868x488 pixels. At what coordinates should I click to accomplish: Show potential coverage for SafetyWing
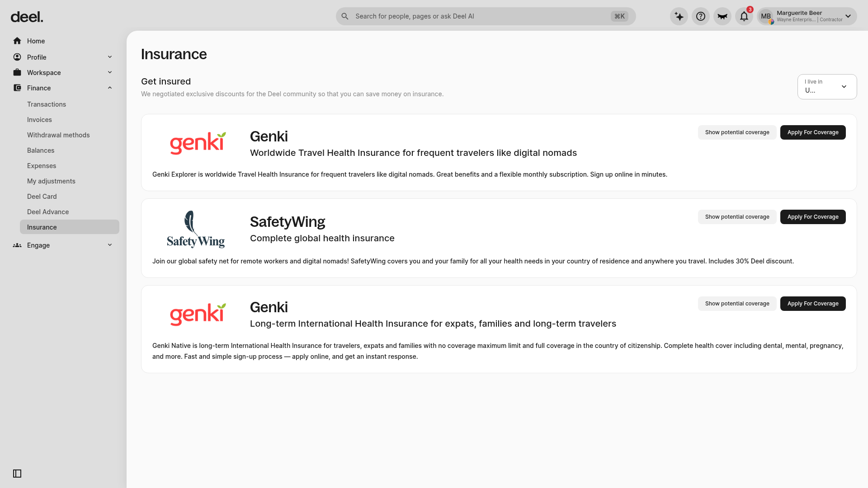737,217
